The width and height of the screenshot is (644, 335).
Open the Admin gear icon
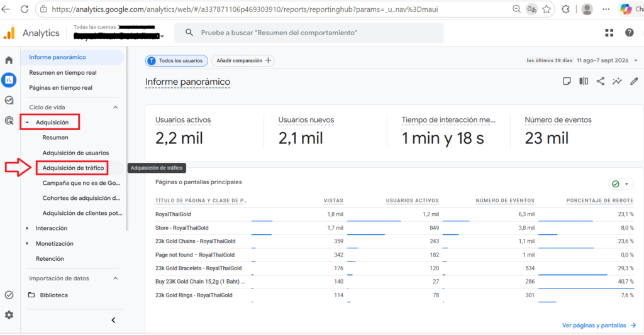point(9,315)
